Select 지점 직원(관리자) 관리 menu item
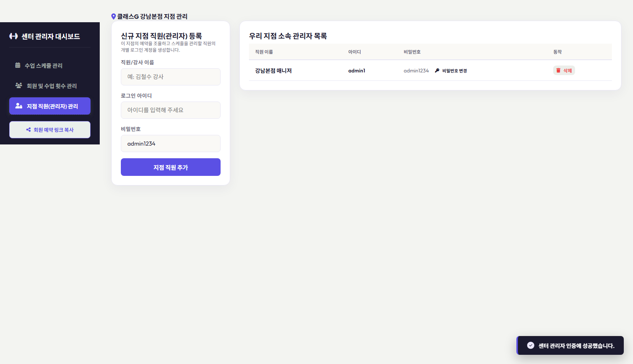Image resolution: width=633 pixels, height=364 pixels. coord(50,106)
